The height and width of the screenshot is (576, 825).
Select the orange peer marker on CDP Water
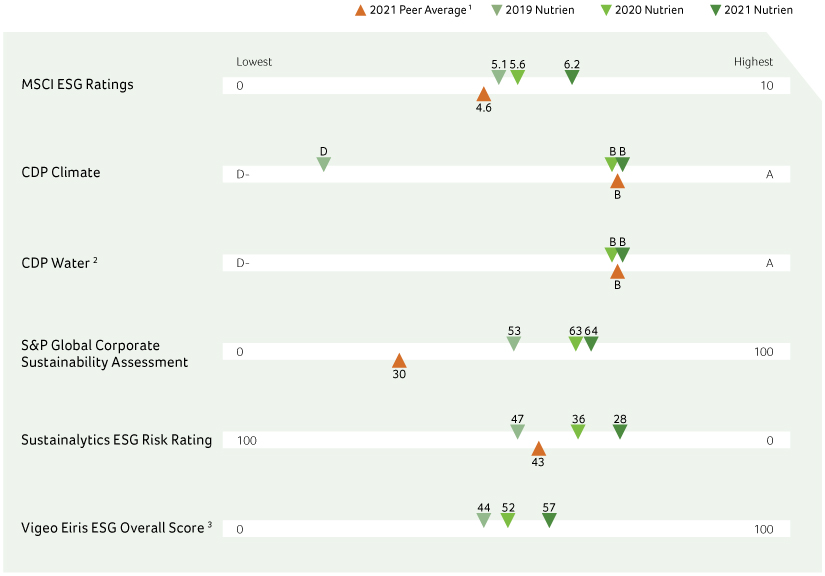(617, 271)
